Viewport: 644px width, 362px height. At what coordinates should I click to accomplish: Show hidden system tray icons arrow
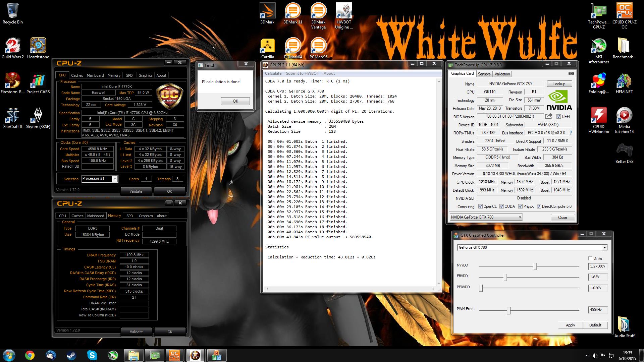click(587, 356)
